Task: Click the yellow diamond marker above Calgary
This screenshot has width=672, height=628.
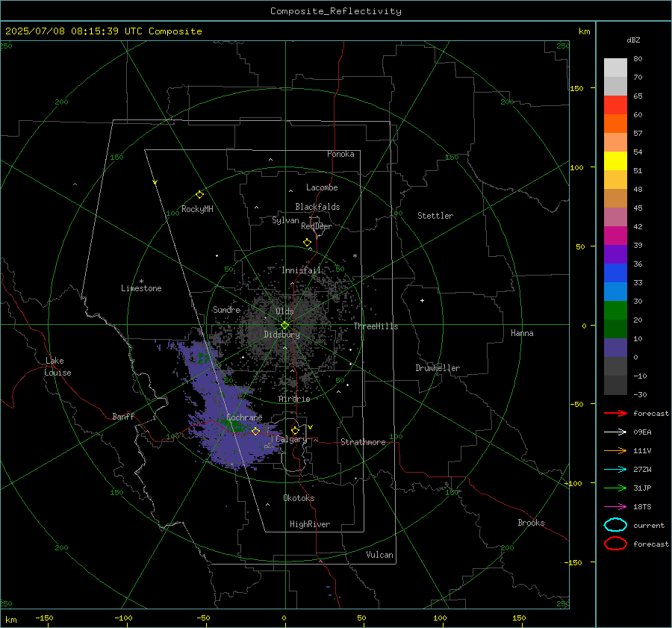Action: click(295, 430)
